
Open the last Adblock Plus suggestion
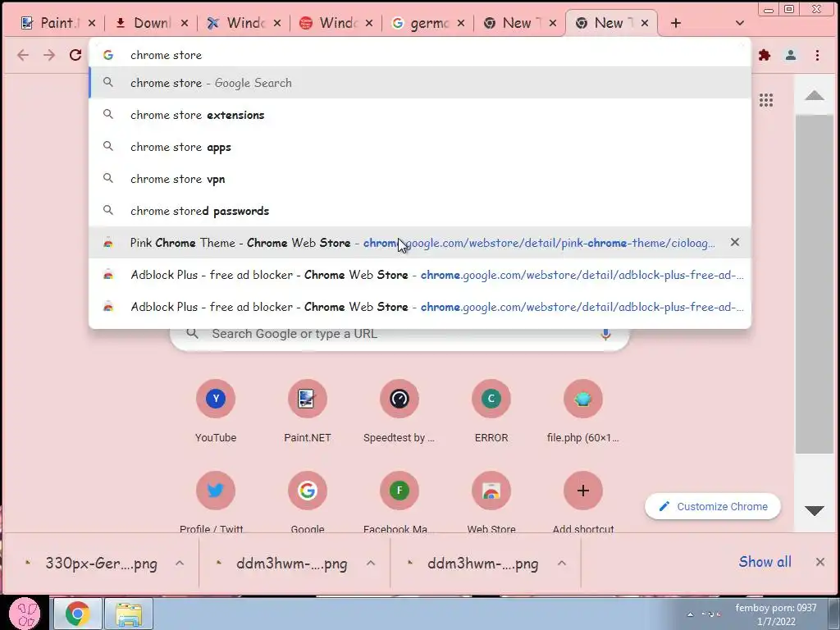point(420,307)
